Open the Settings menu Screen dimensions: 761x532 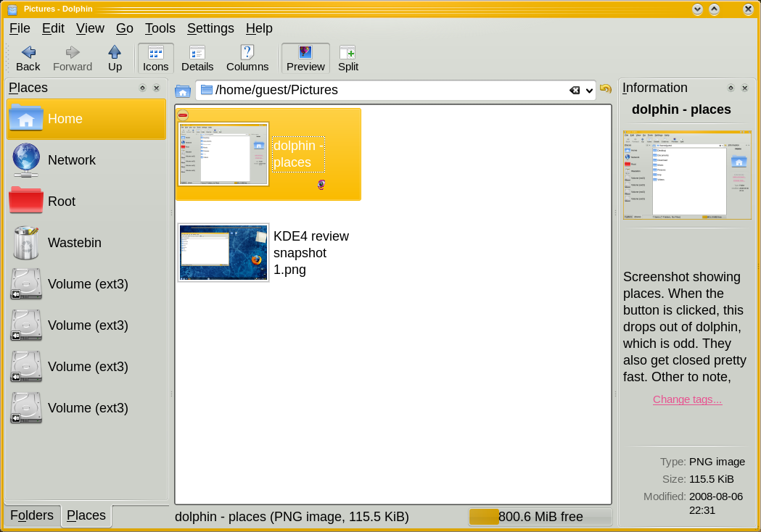click(210, 28)
